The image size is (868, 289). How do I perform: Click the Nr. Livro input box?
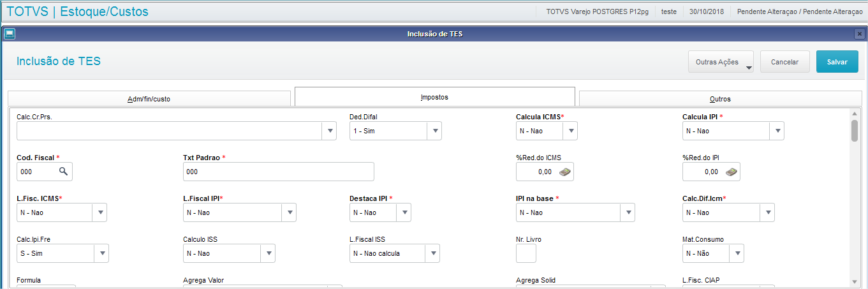[x=526, y=253]
